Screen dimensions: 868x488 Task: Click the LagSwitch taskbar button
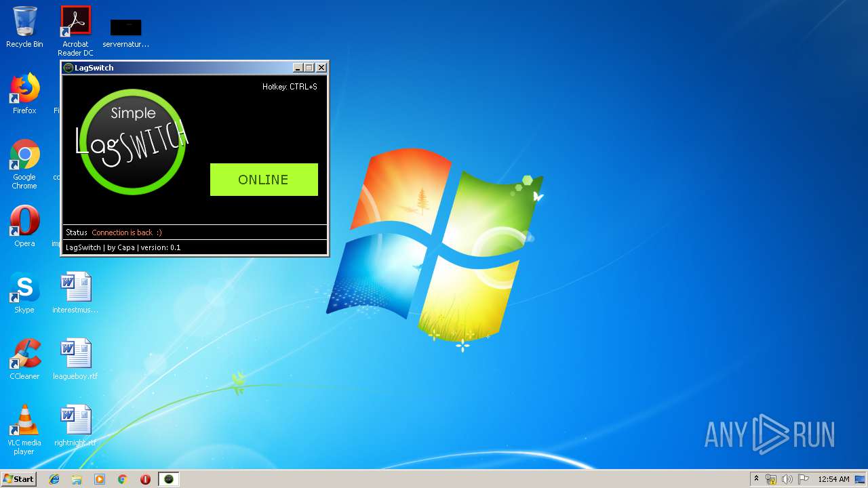169,479
